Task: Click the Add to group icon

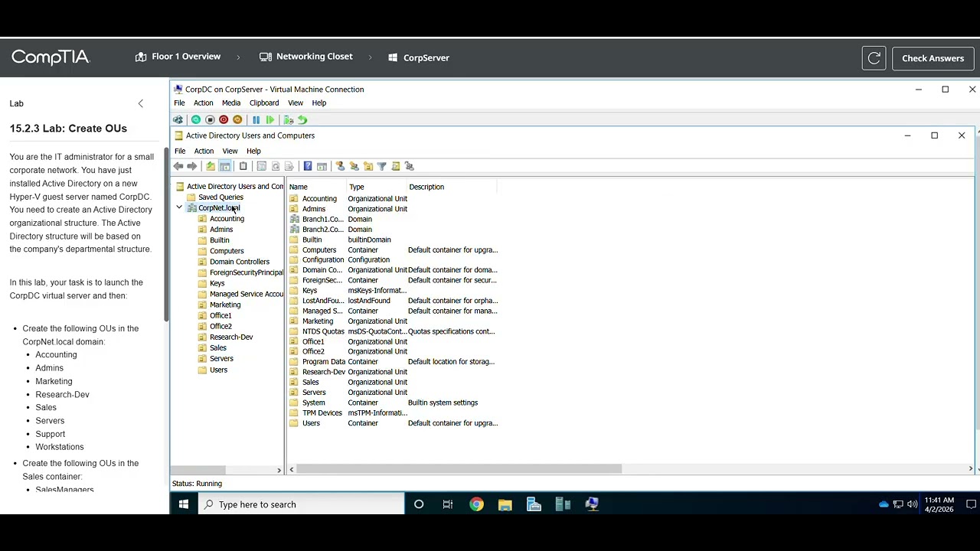Action: point(410,166)
